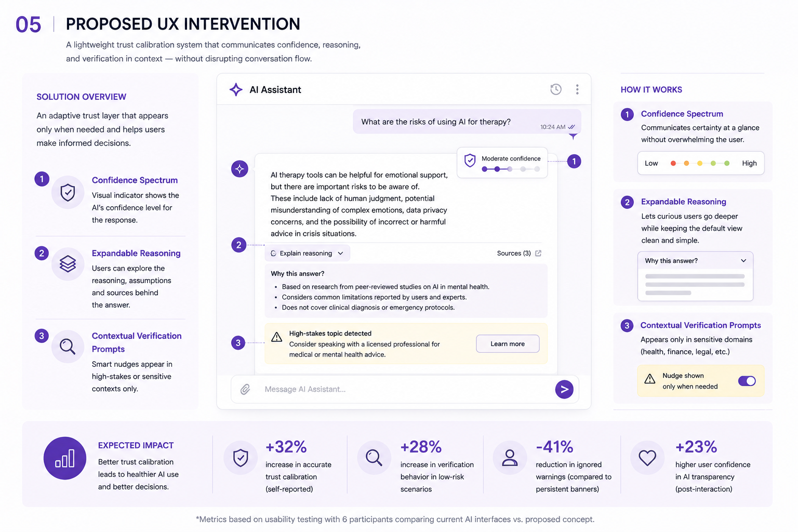The height and width of the screenshot is (532, 798).
Task: Open chat history clock icon
Action: coord(556,89)
